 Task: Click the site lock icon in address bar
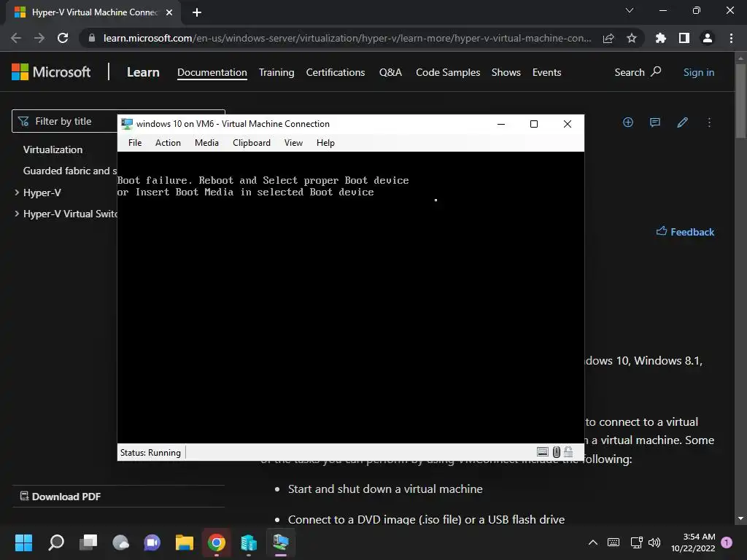click(92, 38)
